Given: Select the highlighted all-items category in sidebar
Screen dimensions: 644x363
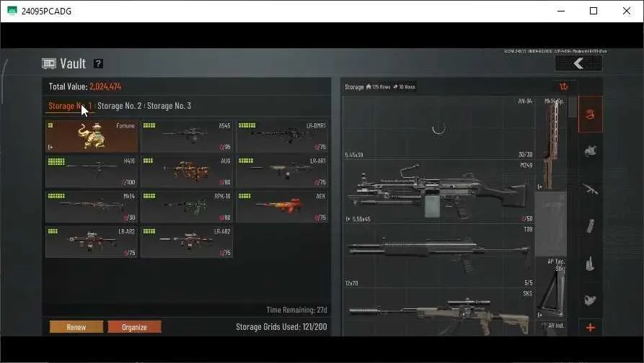Looking at the screenshot, I should 590,115.
